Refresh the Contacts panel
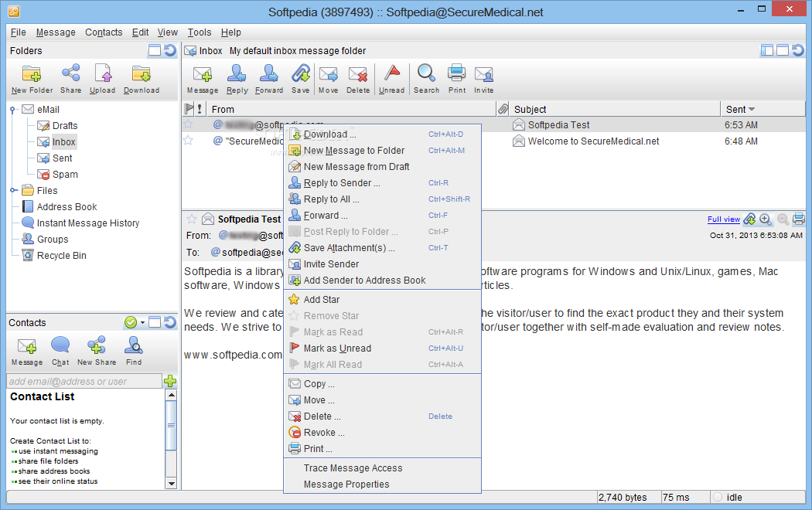Image resolution: width=812 pixels, height=510 pixels. coord(170,322)
